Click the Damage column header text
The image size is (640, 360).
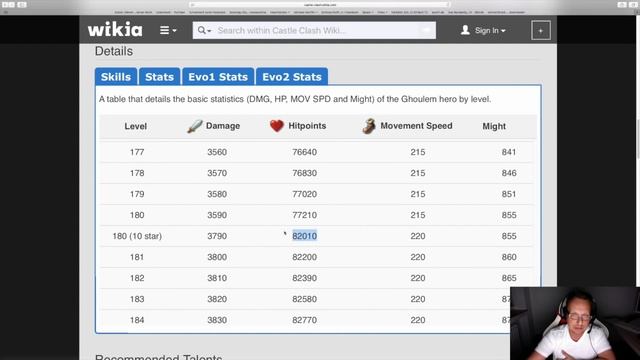click(223, 126)
